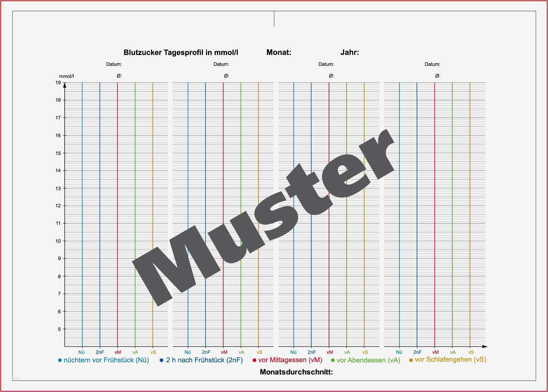Select legend entry "vor Schlafengehen (vS)"
Viewport: 548px width, 392px height.
click(448, 360)
